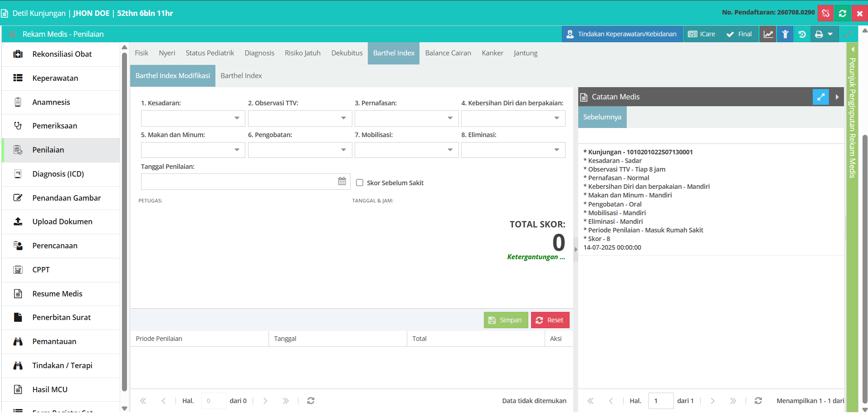Viewport: 868px width, 414px height.
Task: Open the Eliminasi dropdown
Action: point(513,150)
